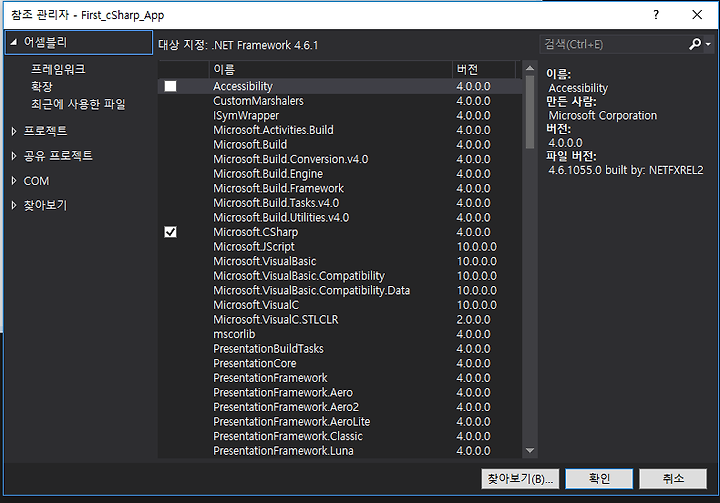Select Microsoft.Build.Conversion.v4.0 row
720x503 pixels.
click(x=340, y=159)
